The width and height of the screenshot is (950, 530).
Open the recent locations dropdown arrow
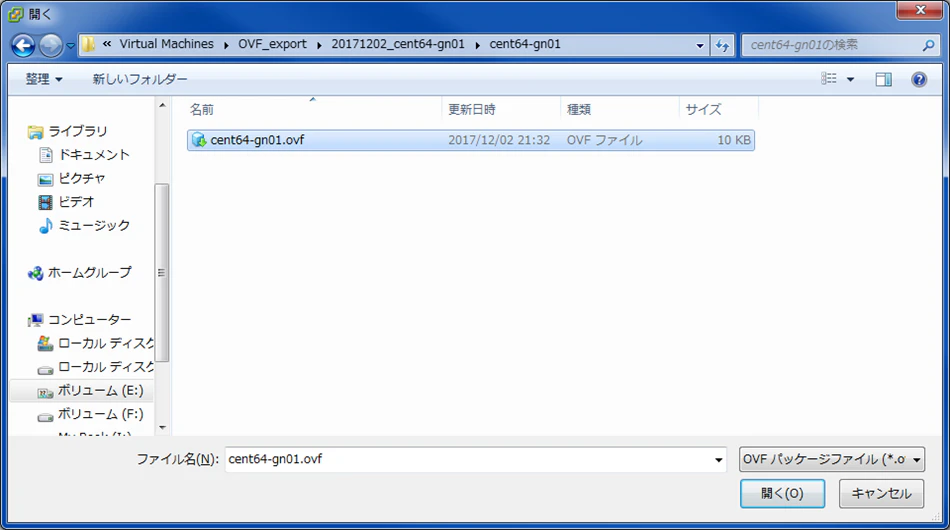(x=70, y=45)
